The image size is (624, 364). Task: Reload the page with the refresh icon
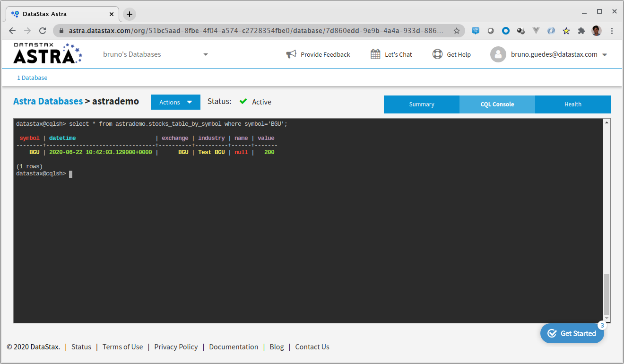43,31
